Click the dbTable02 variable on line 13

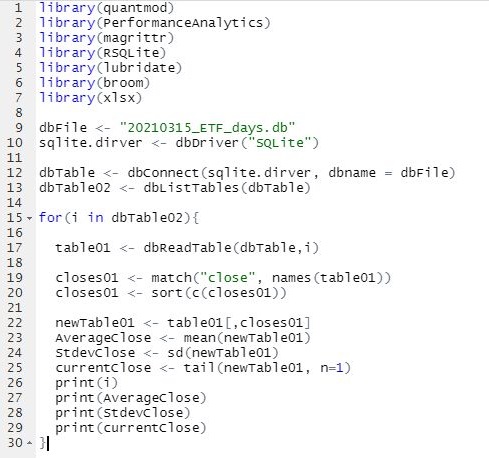point(75,188)
